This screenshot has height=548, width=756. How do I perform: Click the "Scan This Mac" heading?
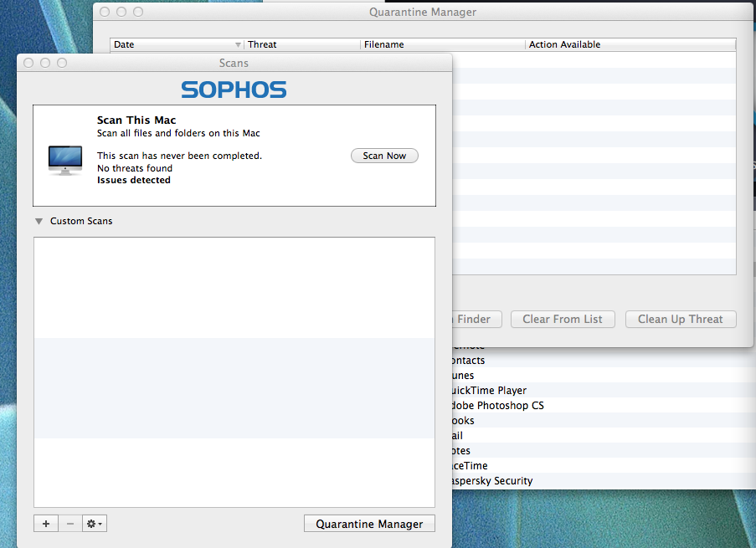coord(136,120)
